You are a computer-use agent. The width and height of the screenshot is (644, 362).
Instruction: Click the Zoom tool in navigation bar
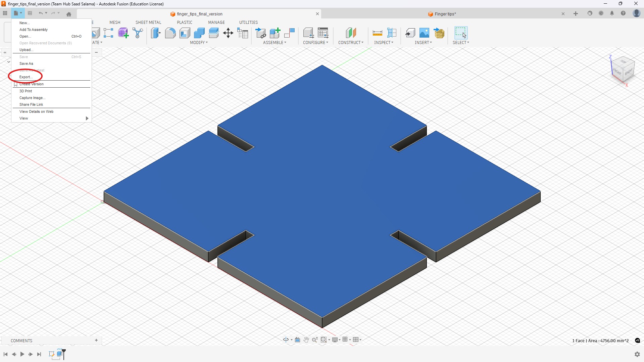[x=314, y=340]
